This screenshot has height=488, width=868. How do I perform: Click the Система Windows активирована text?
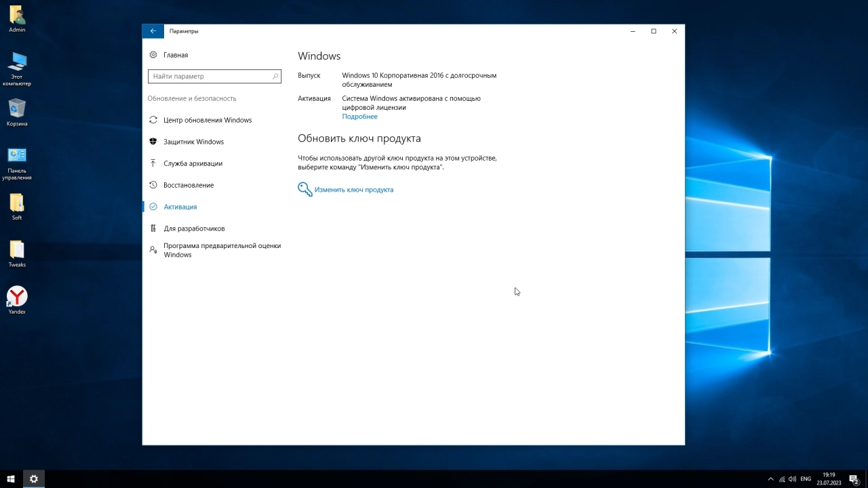[x=411, y=103]
